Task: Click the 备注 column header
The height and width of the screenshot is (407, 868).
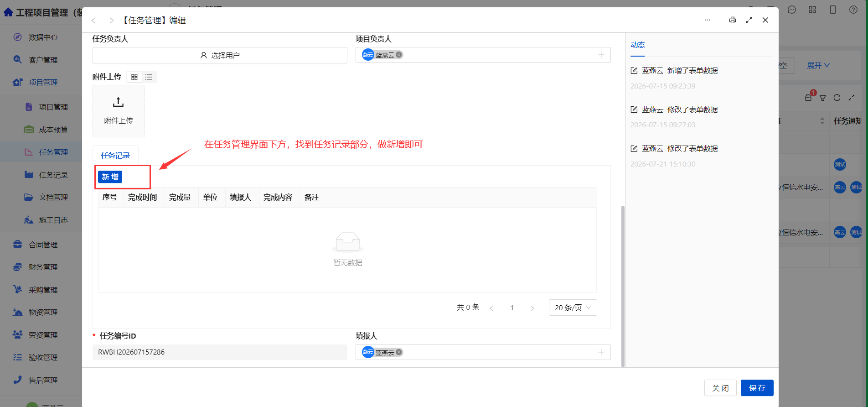Action: pyautogui.click(x=312, y=197)
